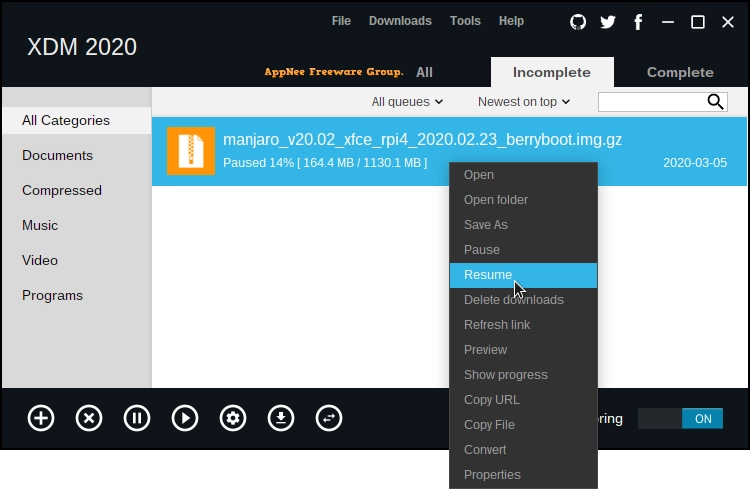Choose Delete downloads in context menu
This screenshot has width=750, height=489.
click(523, 300)
